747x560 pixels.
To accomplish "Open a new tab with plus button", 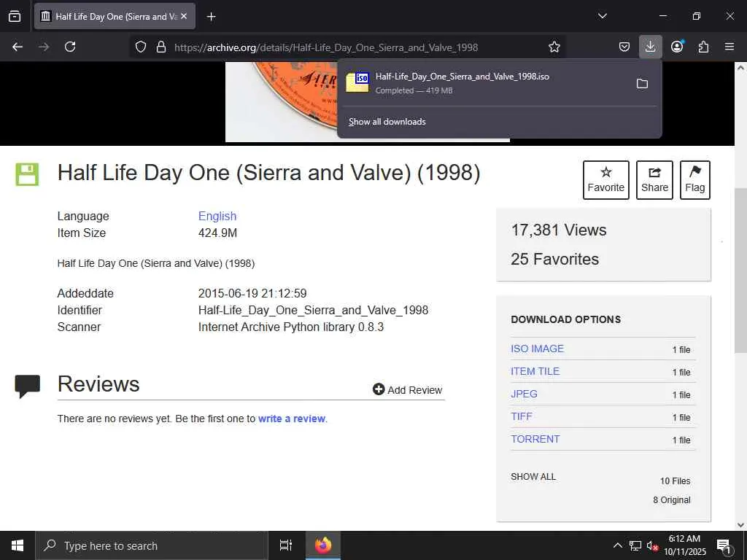I will [211, 17].
